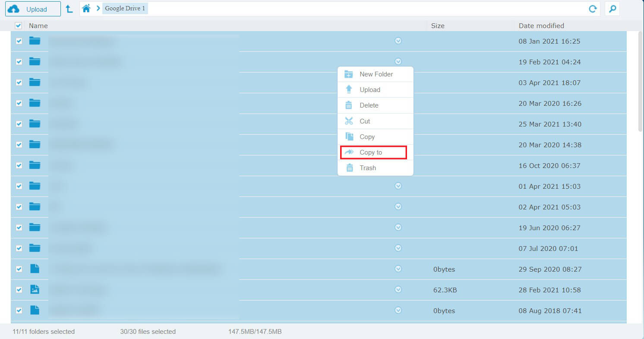Click folder icon dated 07 Jul 2020
The height and width of the screenshot is (339, 644).
click(35, 248)
